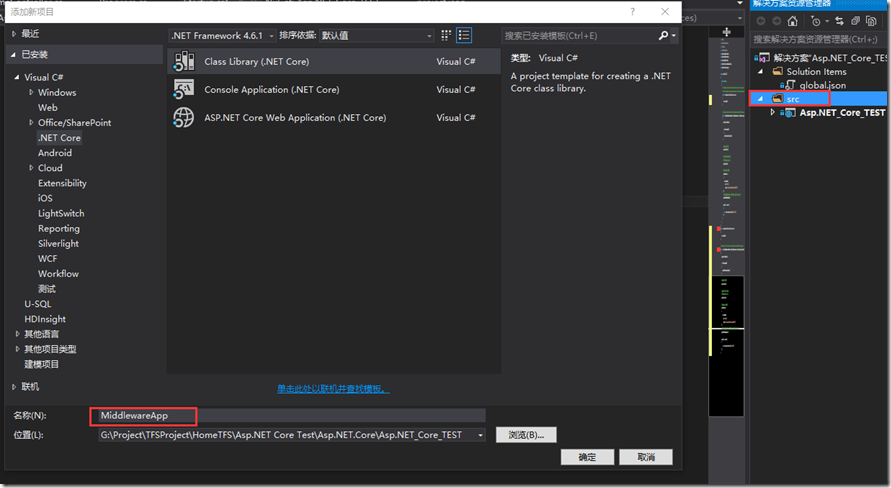The height and width of the screenshot is (488, 891).
Task: Expand the 联机 section
Action: pyautogui.click(x=14, y=387)
